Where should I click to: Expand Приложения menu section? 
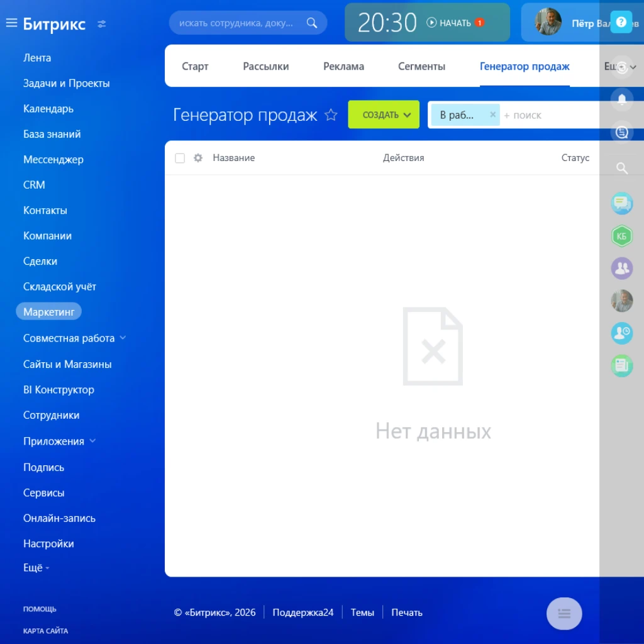pyautogui.click(x=92, y=441)
